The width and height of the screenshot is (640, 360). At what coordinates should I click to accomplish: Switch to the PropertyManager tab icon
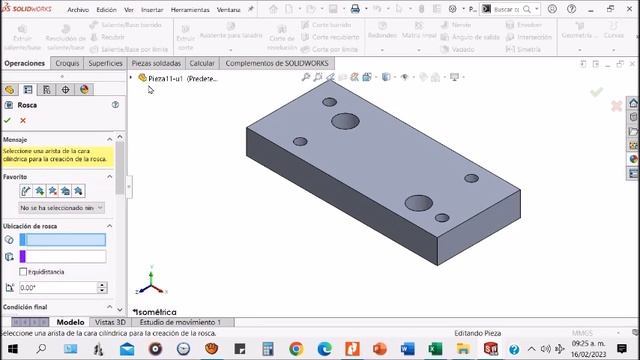coord(28,89)
